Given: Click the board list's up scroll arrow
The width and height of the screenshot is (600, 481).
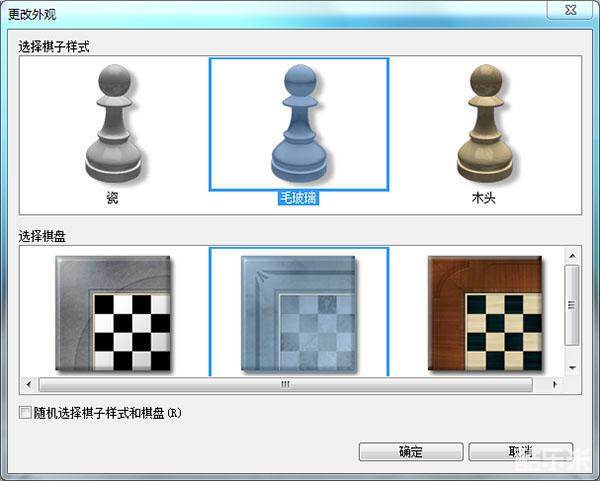Looking at the screenshot, I should click(572, 256).
